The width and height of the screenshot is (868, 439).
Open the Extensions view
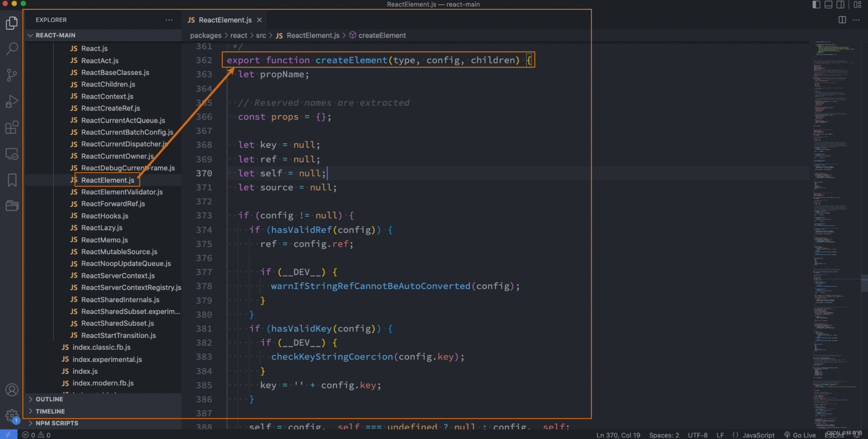click(x=12, y=127)
